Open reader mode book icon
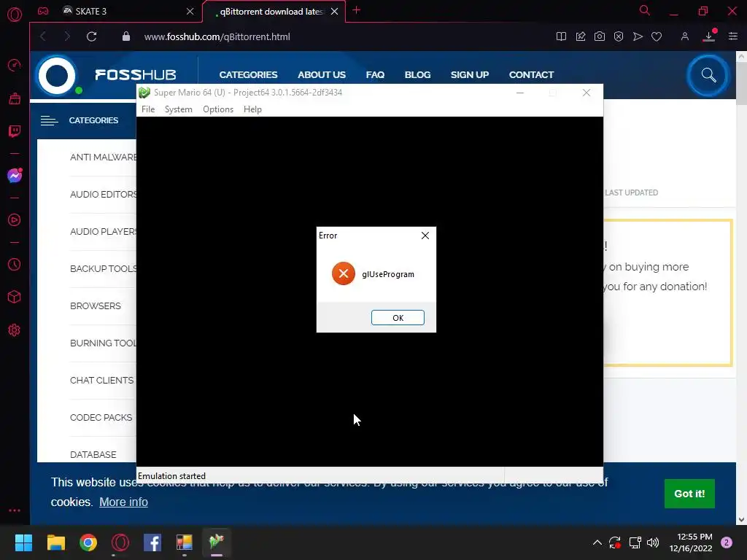This screenshot has width=747, height=560. [561, 36]
